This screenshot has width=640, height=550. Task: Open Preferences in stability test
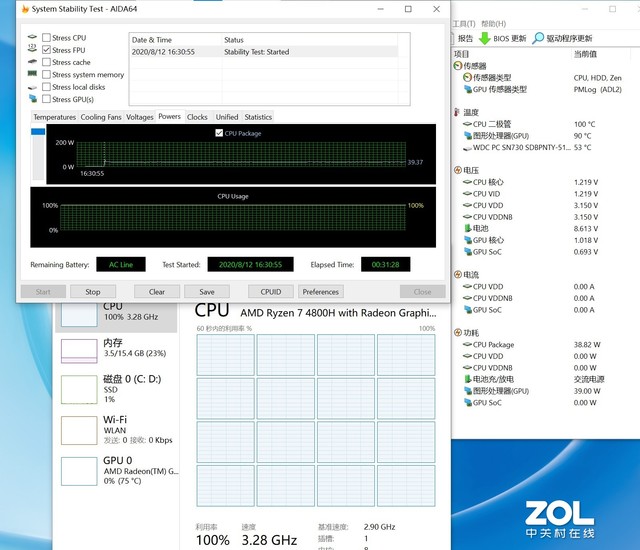coord(321,292)
